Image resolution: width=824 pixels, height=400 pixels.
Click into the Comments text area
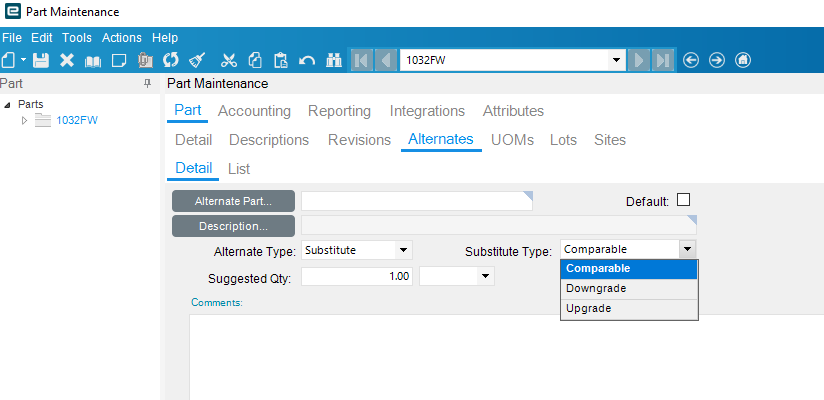500,355
